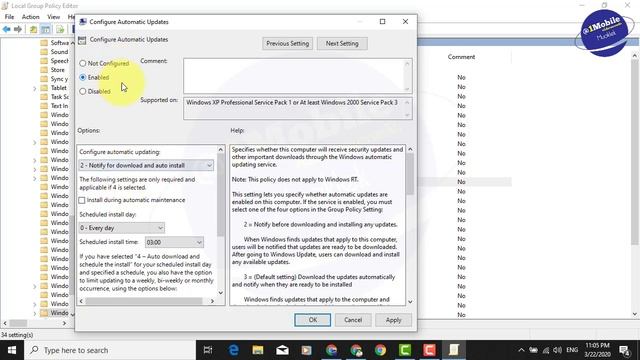Viewport: 640px width, 360px height.
Task: Click the tree pane horizontal scroll right arrow
Action: tap(64, 323)
